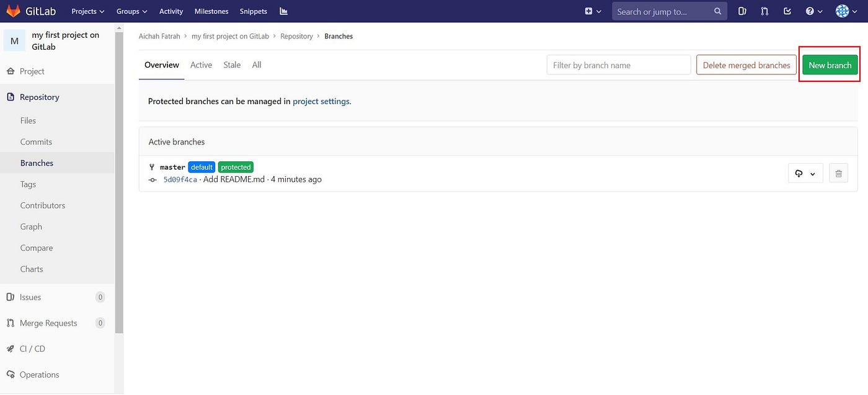
Task: Click the CI / CD rocket icon
Action: (x=11, y=349)
